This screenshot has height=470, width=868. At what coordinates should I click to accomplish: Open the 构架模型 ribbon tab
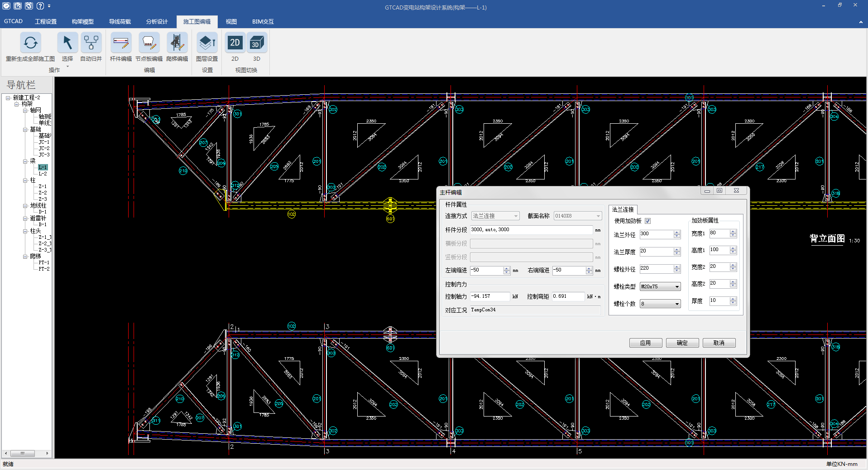(82, 22)
